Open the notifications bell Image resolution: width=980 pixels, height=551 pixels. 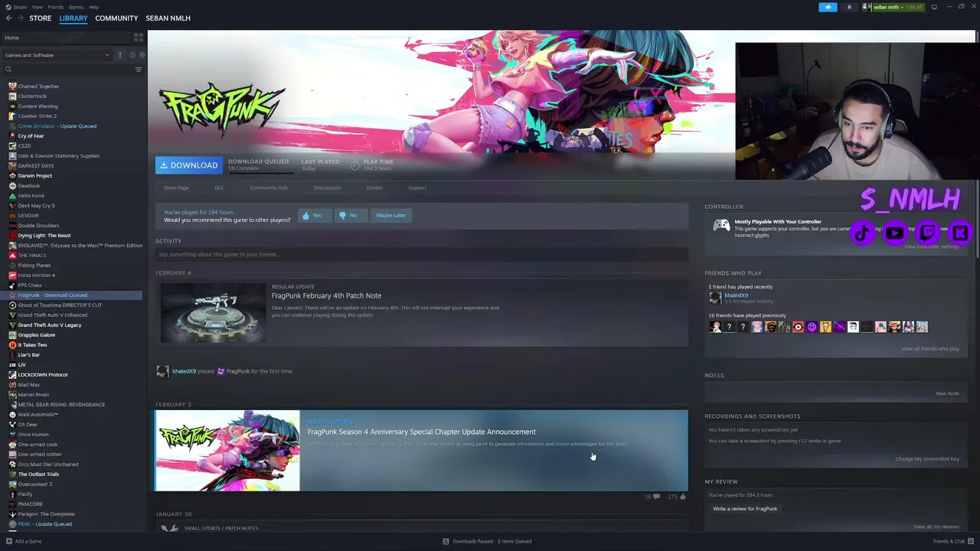[849, 7]
